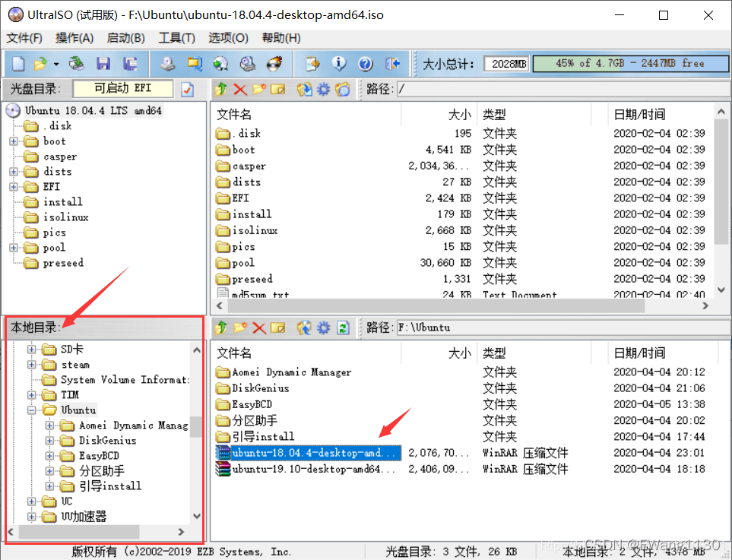Expand the DiskGenius node in local tree
This screenshot has width=732, height=560.
[49, 441]
